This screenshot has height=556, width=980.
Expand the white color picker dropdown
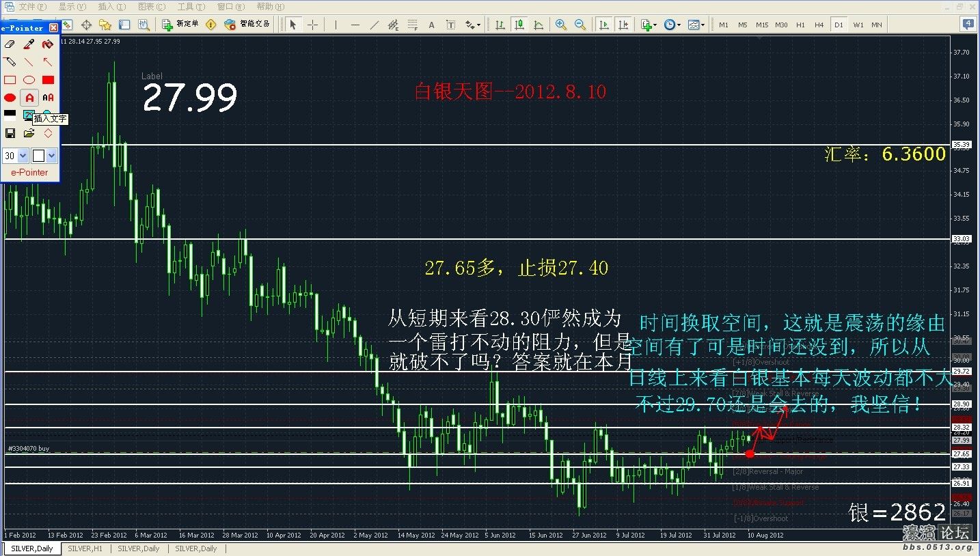(51, 156)
